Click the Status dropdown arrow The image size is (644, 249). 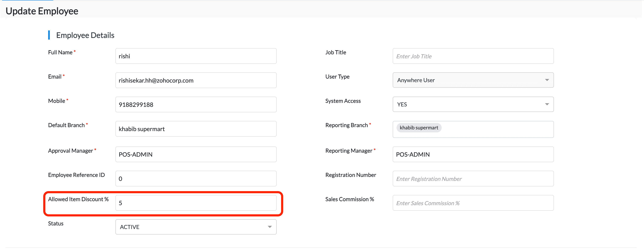[x=269, y=227]
